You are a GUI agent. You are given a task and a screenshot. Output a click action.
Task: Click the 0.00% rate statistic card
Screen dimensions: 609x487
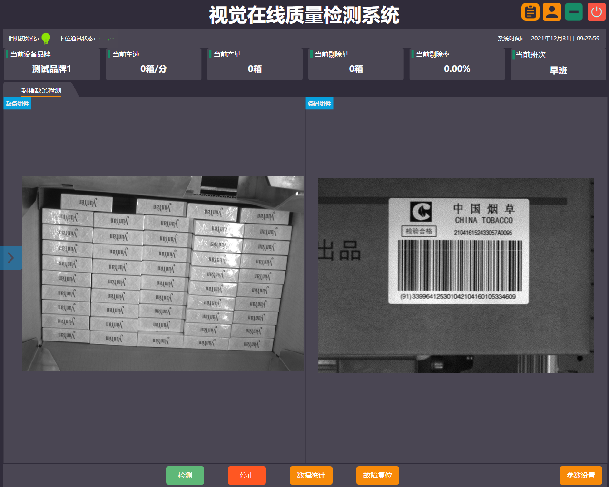coord(456,64)
